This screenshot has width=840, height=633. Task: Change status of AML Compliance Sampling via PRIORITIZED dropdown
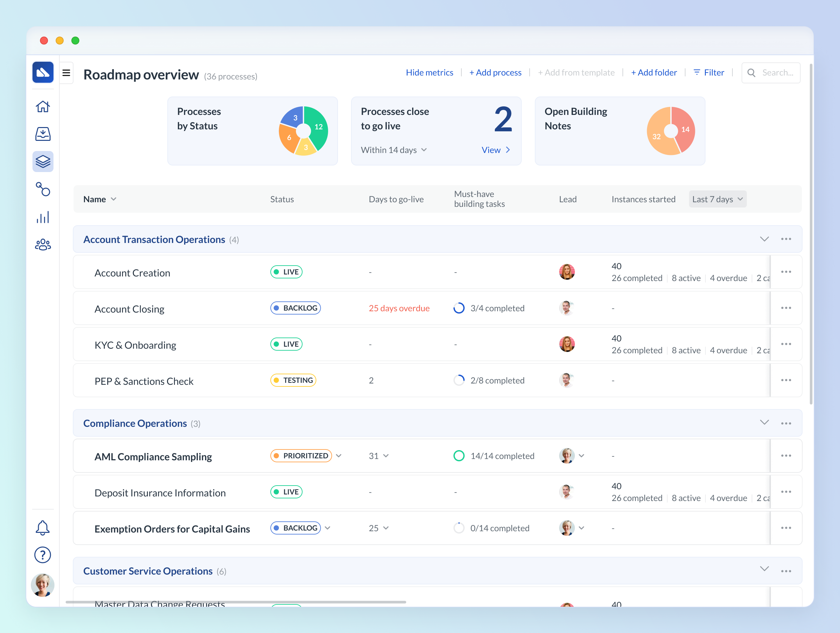339,456
